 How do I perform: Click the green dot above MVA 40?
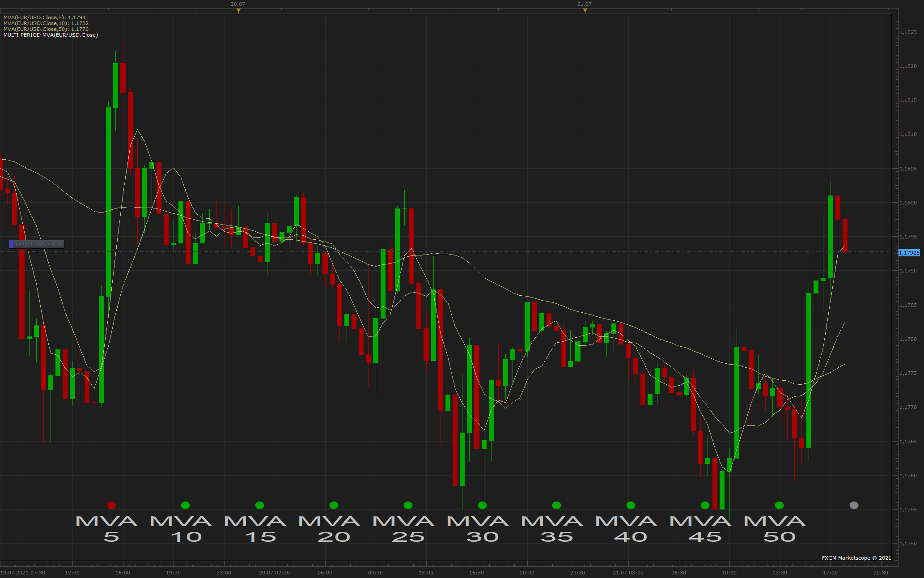631,505
